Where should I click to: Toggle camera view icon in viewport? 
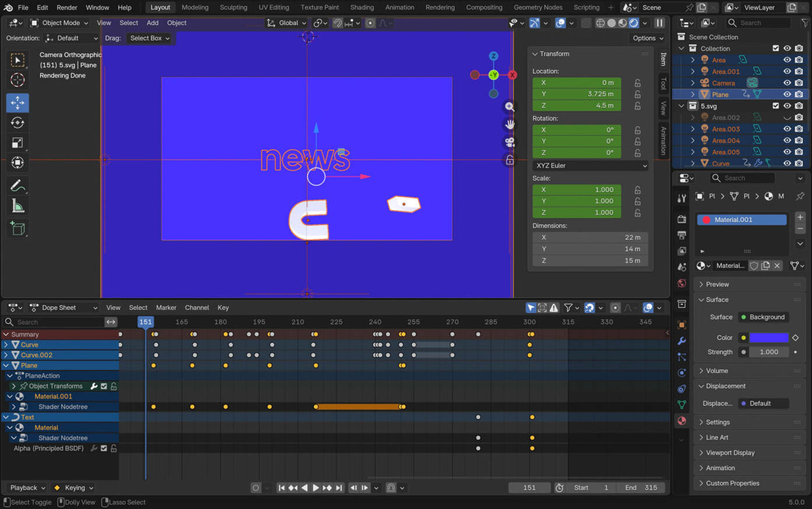pyautogui.click(x=509, y=142)
